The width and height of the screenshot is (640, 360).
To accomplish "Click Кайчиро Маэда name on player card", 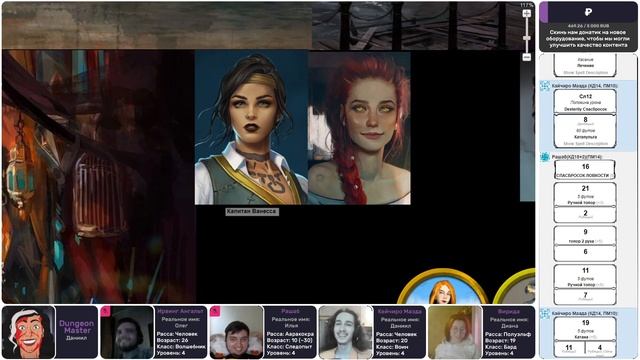I will (x=399, y=311).
